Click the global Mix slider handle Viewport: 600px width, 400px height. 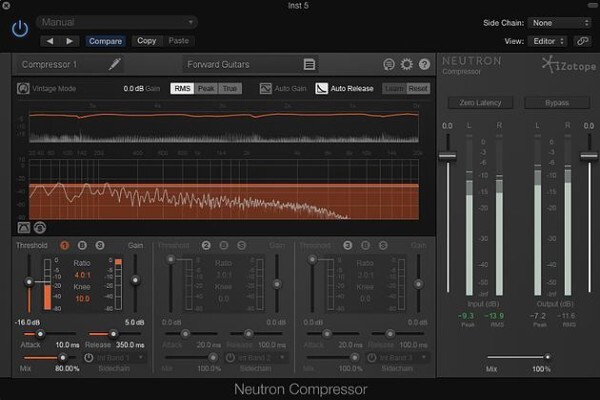pos(548,357)
